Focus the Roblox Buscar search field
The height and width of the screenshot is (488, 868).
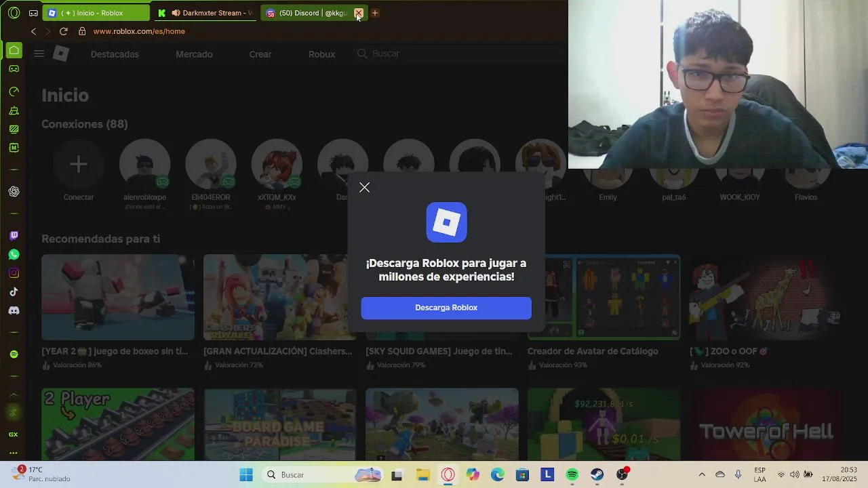pos(461,54)
